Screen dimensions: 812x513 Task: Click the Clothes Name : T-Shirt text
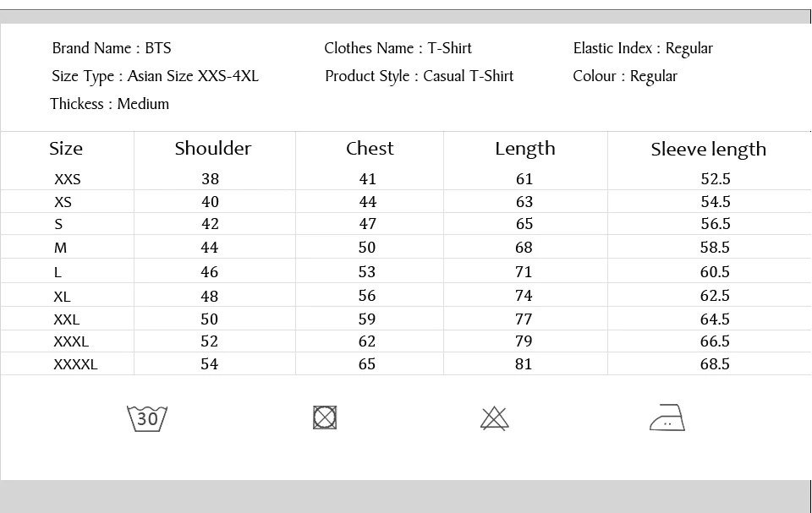(x=398, y=48)
